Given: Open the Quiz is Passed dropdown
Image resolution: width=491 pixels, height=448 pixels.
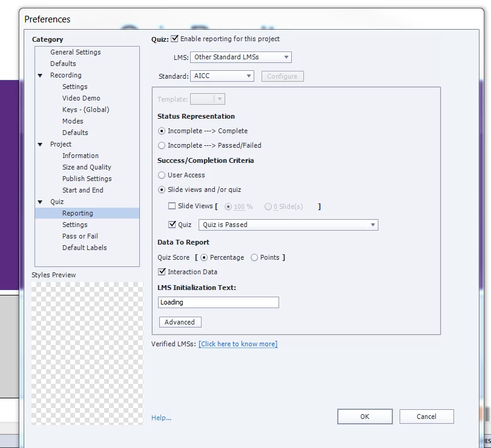Looking at the screenshot, I should (288, 225).
